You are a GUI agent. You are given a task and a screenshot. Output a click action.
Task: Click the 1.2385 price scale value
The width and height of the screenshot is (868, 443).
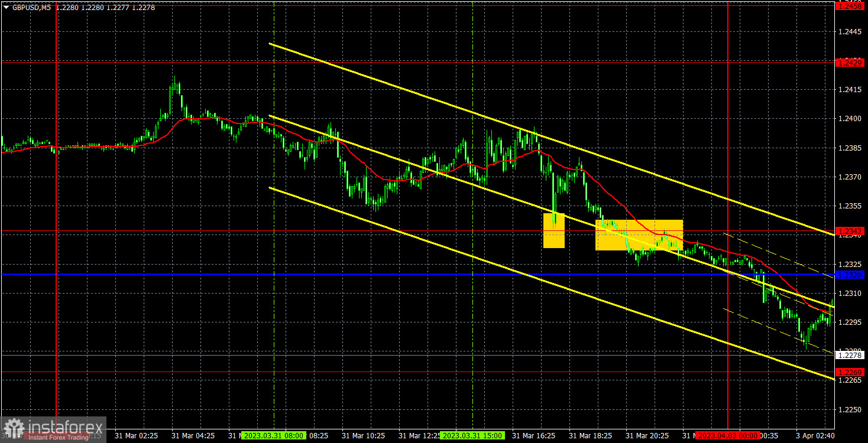(851, 148)
